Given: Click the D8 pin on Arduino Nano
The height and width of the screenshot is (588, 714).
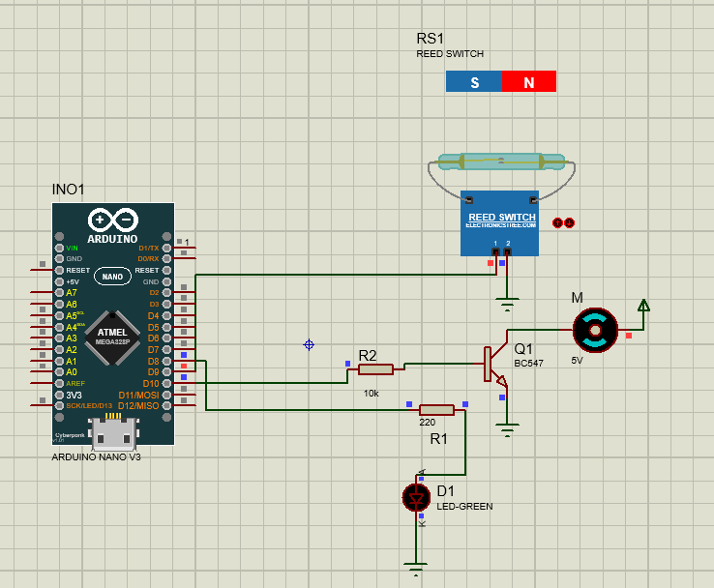Looking at the screenshot, I should 166,361.
